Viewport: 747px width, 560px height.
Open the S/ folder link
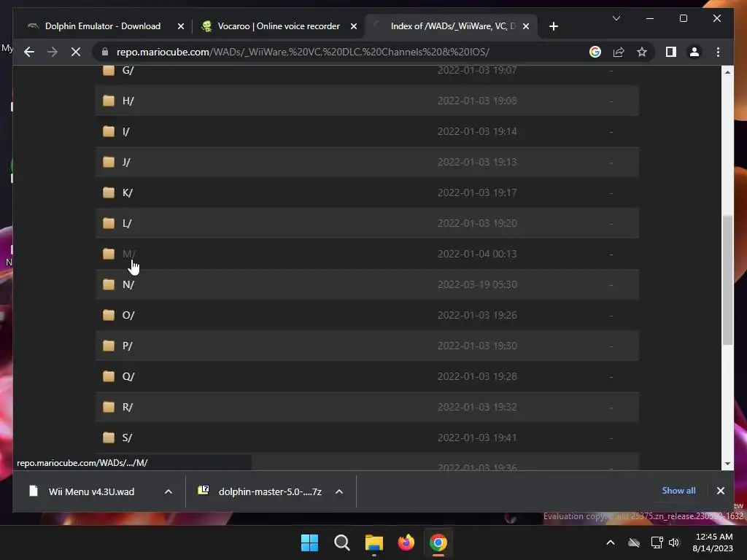[x=127, y=437]
